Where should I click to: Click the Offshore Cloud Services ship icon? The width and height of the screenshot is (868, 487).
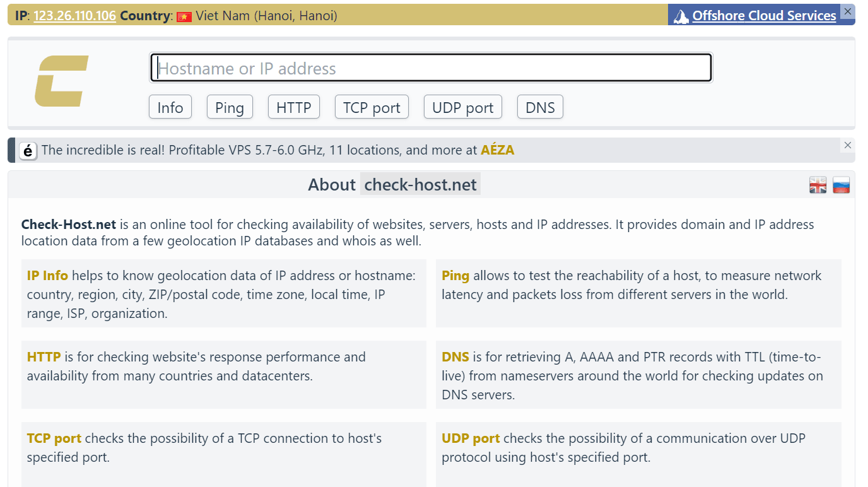681,16
